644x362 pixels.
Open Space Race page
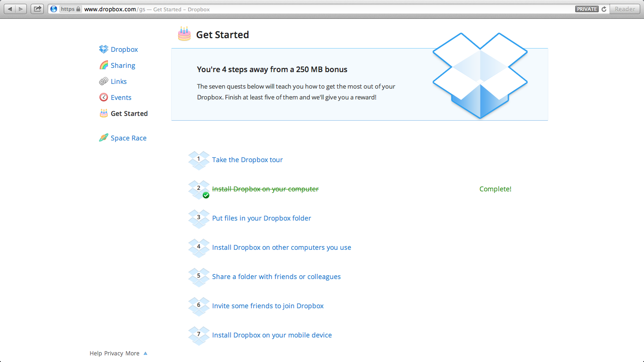pos(129,138)
